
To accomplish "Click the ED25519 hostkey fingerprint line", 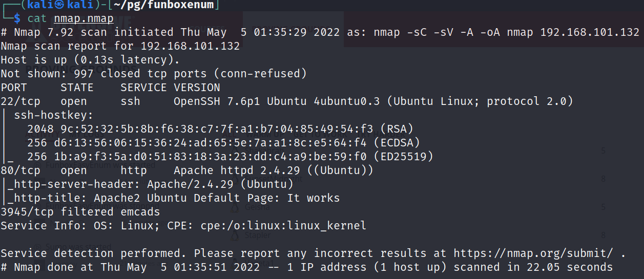I will pyautogui.click(x=231, y=156).
